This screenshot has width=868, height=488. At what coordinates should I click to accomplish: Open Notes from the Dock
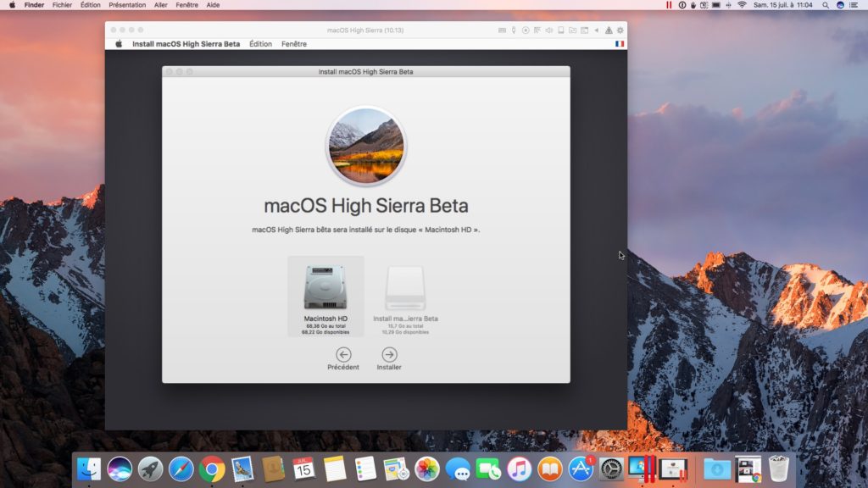[335, 469]
